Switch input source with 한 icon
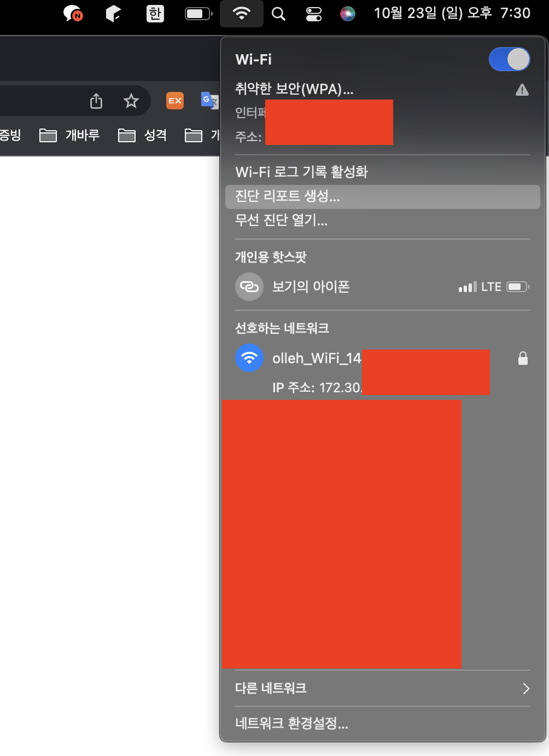 click(155, 13)
